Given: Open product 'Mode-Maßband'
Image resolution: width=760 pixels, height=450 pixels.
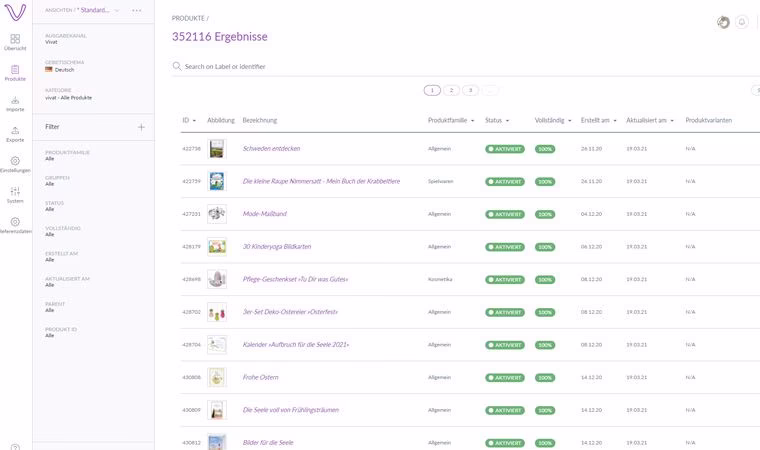Looking at the screenshot, I should pos(265,213).
